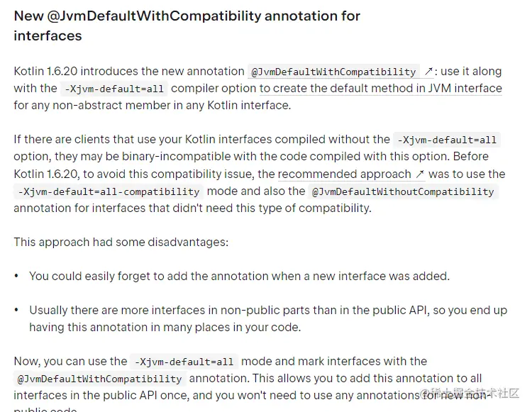Click the -Xjvm-default=all-compatibility code snippet
This screenshot has height=412, width=532.
[109, 191]
